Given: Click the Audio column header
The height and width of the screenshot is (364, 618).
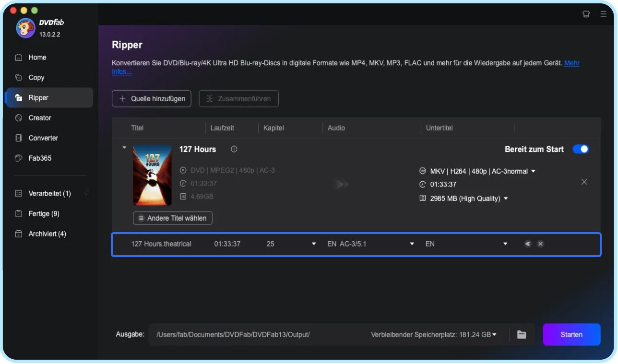Looking at the screenshot, I should click(x=336, y=128).
